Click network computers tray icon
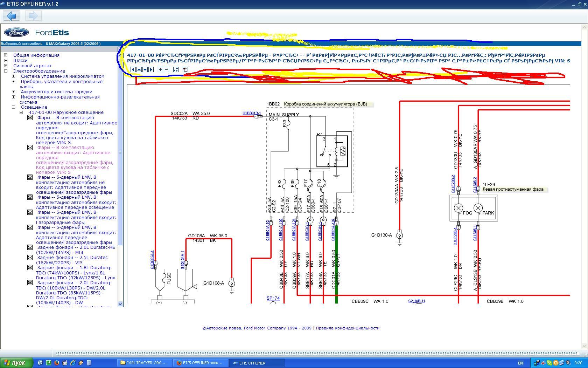 [562, 363]
